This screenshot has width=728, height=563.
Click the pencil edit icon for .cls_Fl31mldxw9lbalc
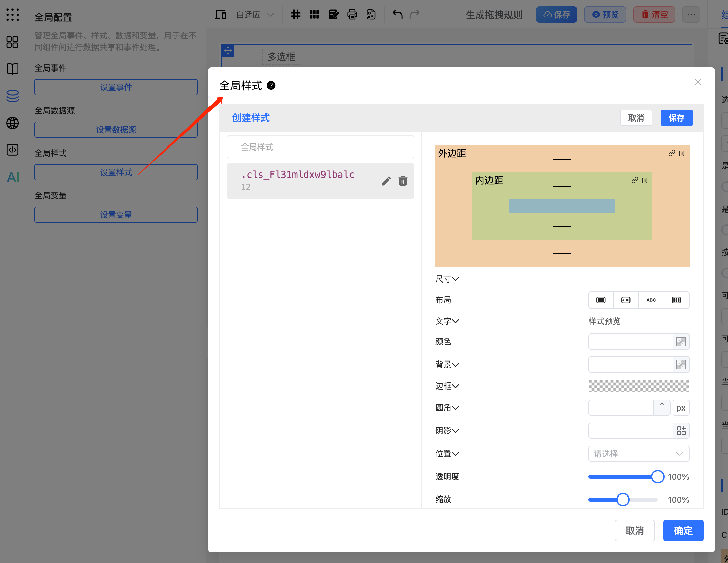386,181
